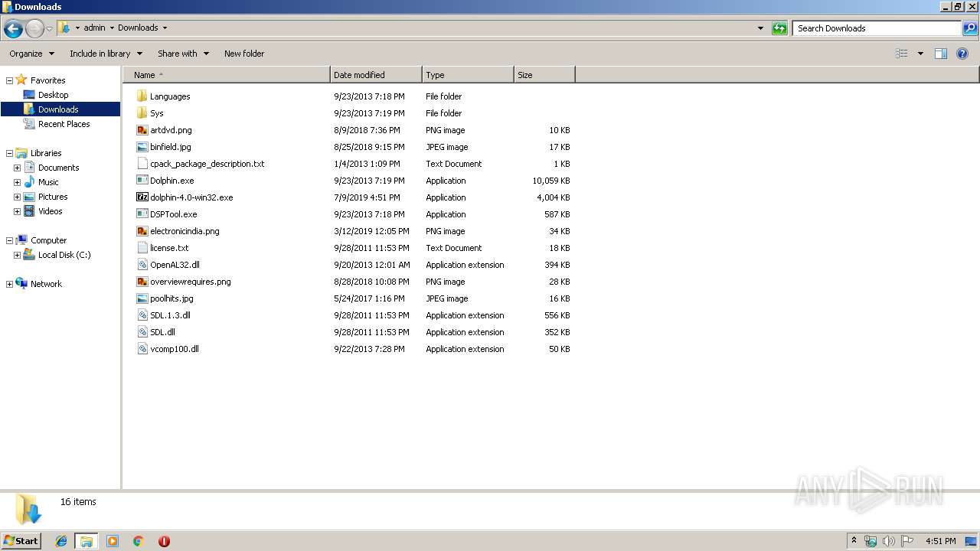Open the recent pages dropdown arrow
The image size is (980, 551).
coord(49,29)
